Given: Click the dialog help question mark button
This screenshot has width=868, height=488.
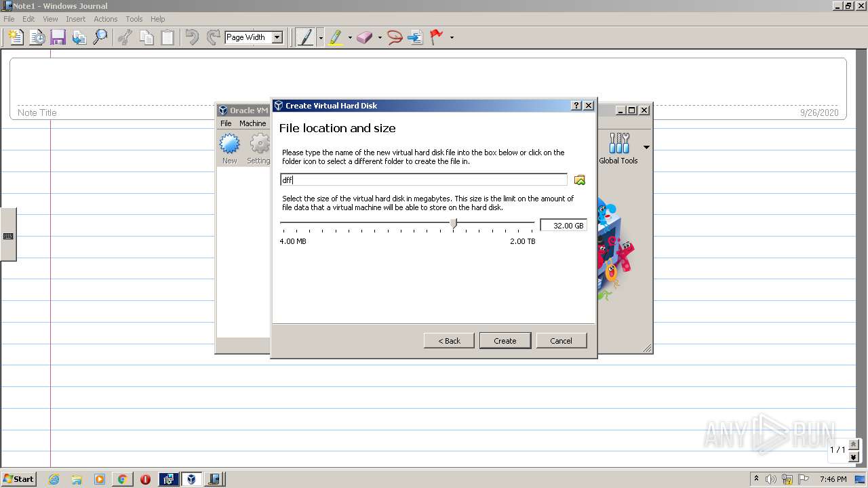Looking at the screenshot, I should coord(576,106).
